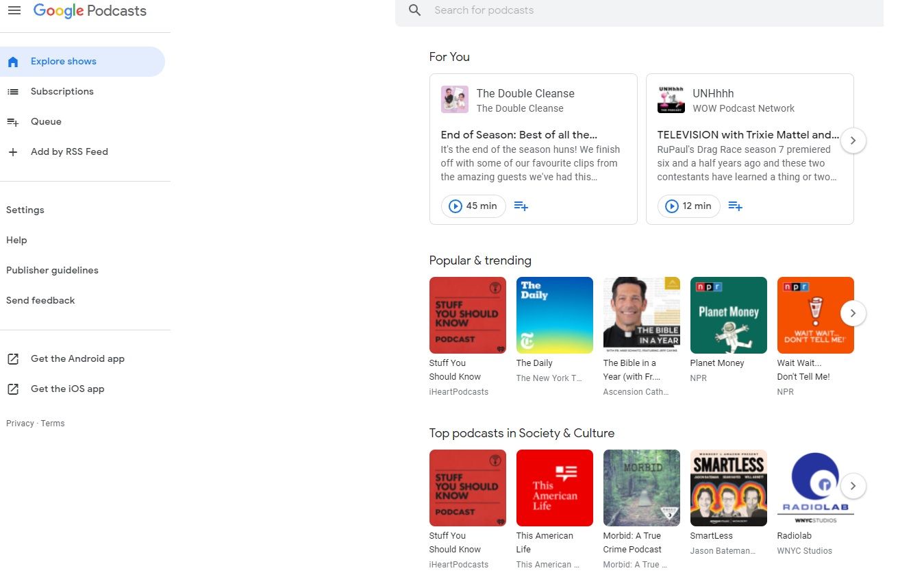Click Get the iOS app
This screenshot has height=575, width=924.
pos(68,389)
